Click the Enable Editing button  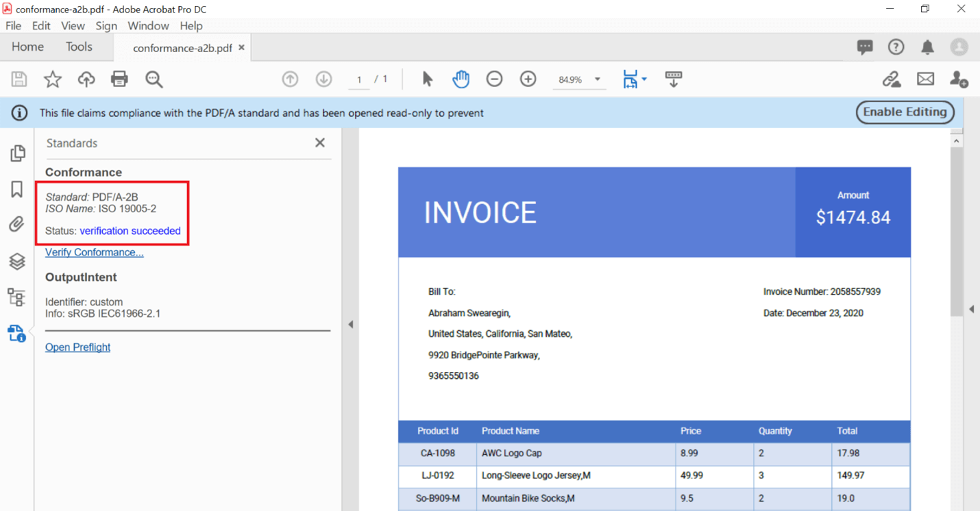click(x=905, y=112)
